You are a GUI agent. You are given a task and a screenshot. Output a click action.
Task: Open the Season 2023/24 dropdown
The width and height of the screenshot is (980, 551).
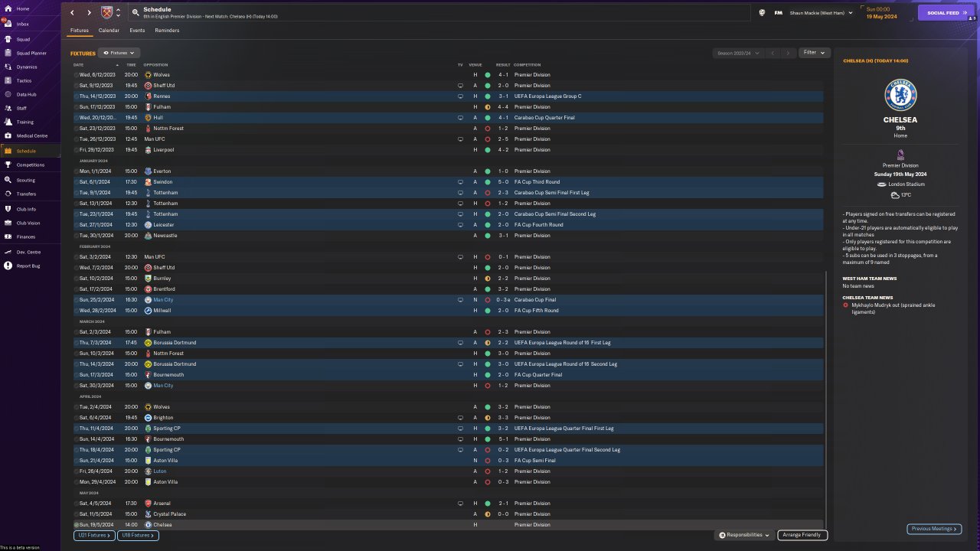click(x=737, y=53)
